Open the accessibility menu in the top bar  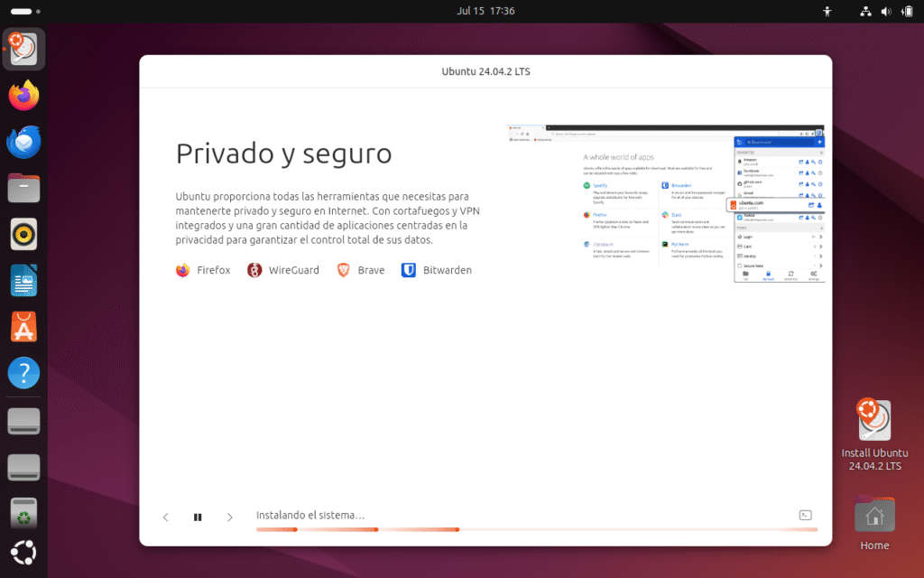827,11
